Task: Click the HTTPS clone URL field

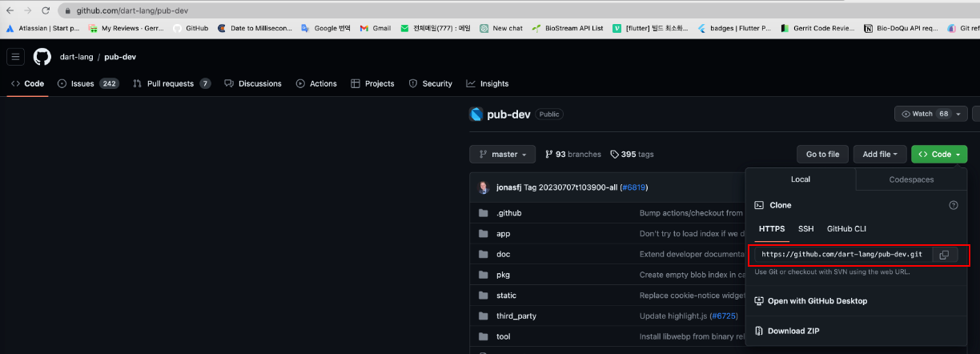Action: coord(843,255)
